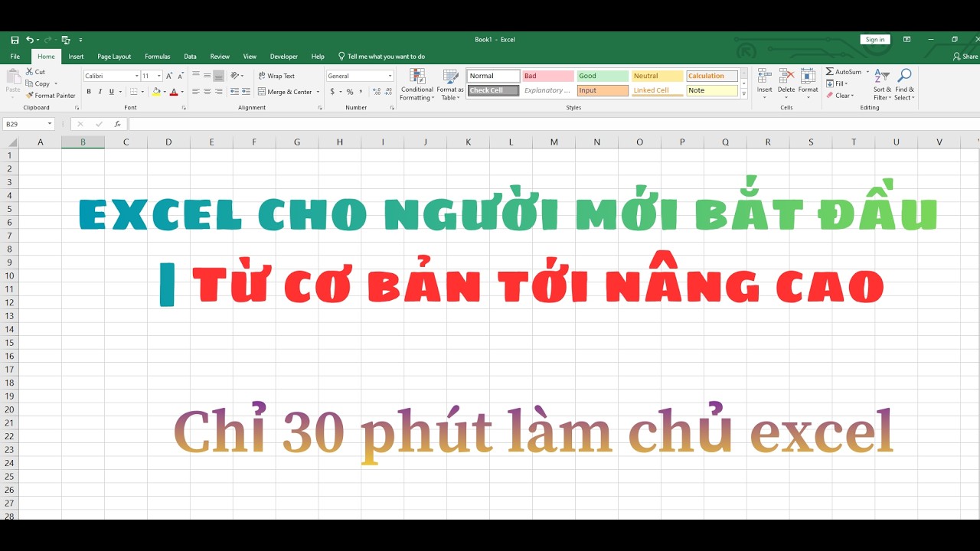Open the File tab
Image resolution: width=980 pixels, height=551 pixels.
pos(15,57)
